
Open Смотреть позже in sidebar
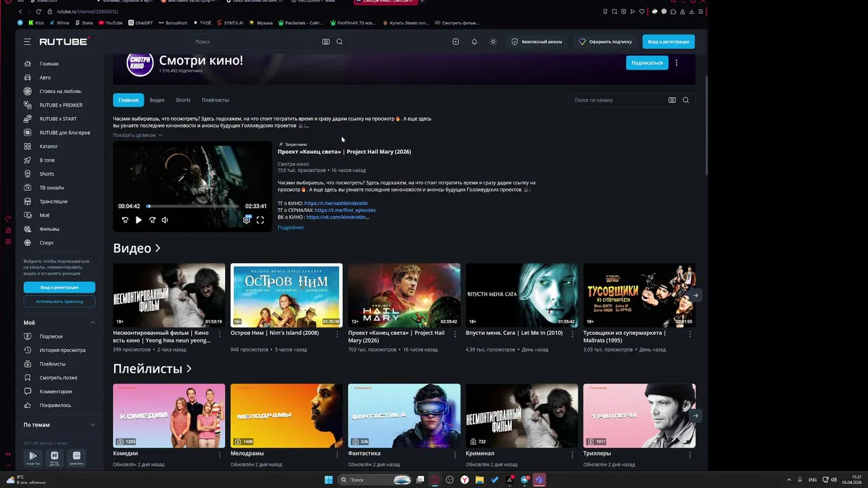pos(59,378)
